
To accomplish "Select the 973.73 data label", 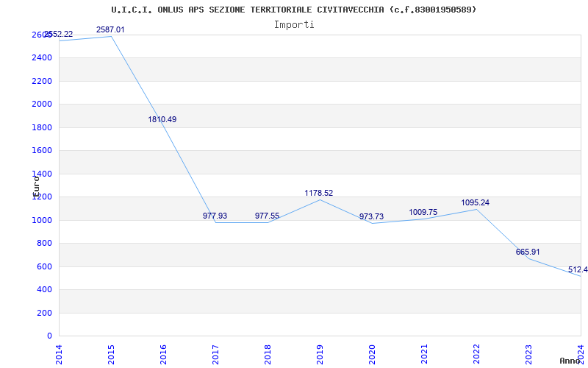I will tap(371, 216).
